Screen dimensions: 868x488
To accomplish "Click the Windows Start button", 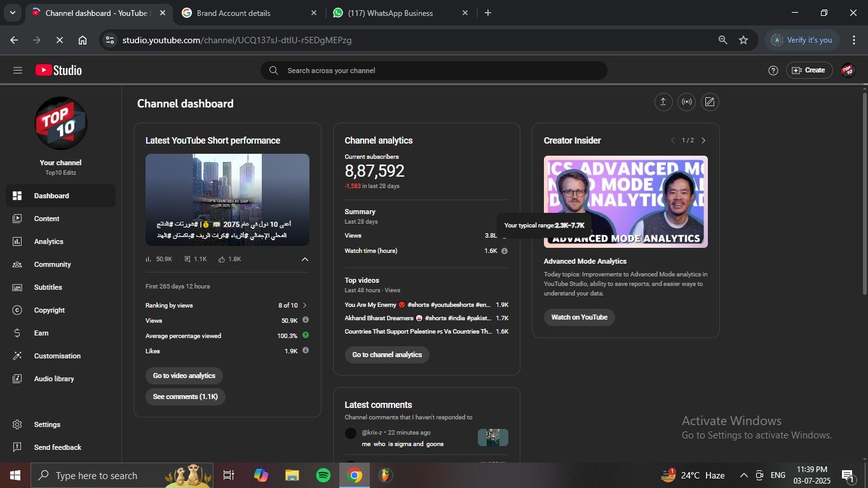I will tap(15, 475).
